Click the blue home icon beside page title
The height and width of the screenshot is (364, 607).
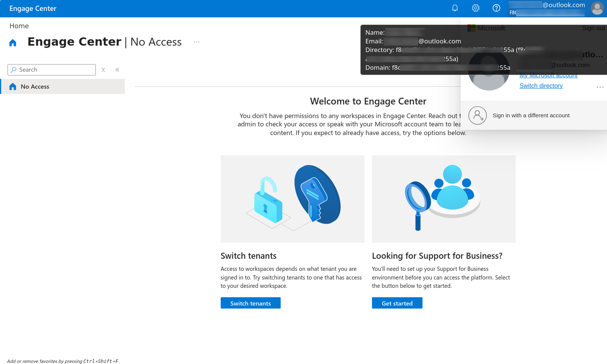[x=13, y=43]
